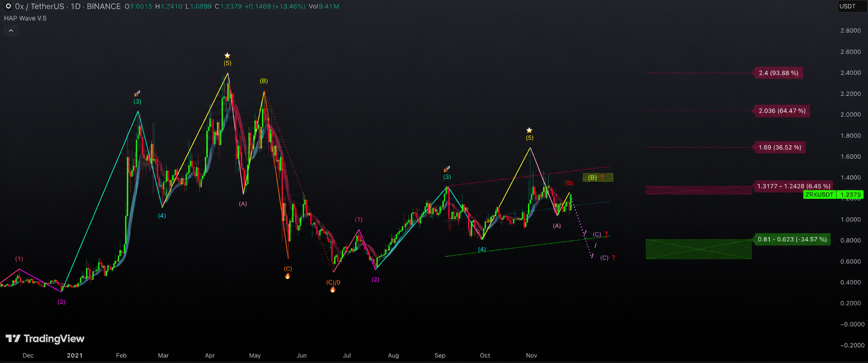This screenshot has height=363, width=868.
Task: Click the 0.4000 price axis label
Action: 851,282
